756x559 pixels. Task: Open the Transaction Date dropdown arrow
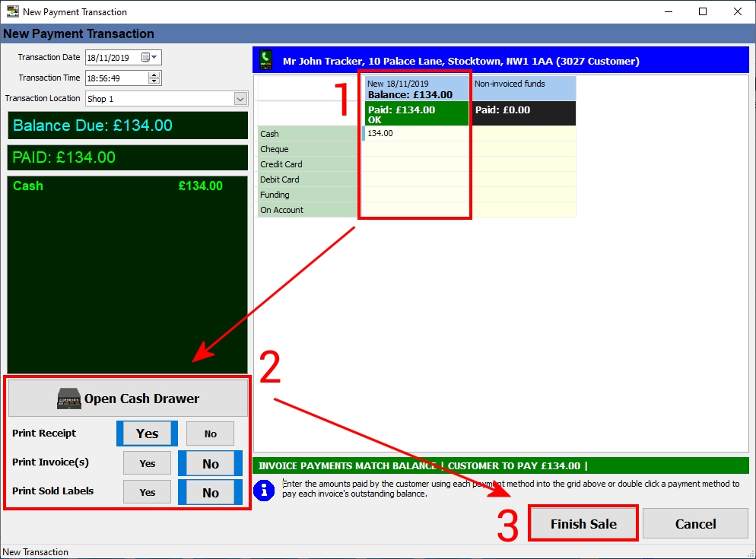pos(155,57)
